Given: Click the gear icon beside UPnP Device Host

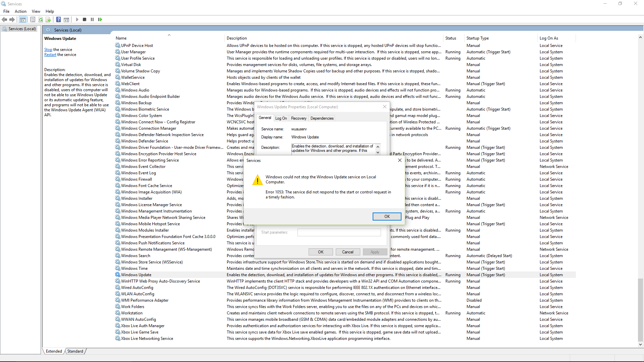Looking at the screenshot, I should tap(117, 45).
